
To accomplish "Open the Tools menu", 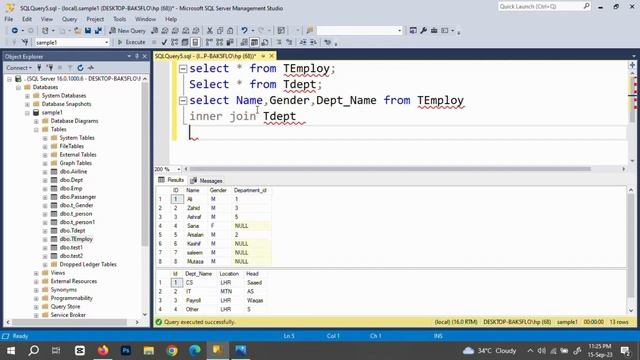I will click(120, 19).
